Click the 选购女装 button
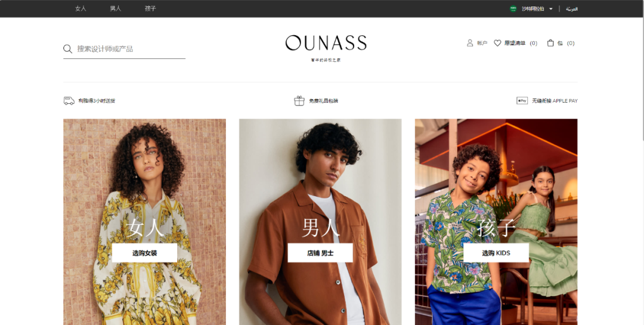The width and height of the screenshot is (644, 325). (144, 253)
